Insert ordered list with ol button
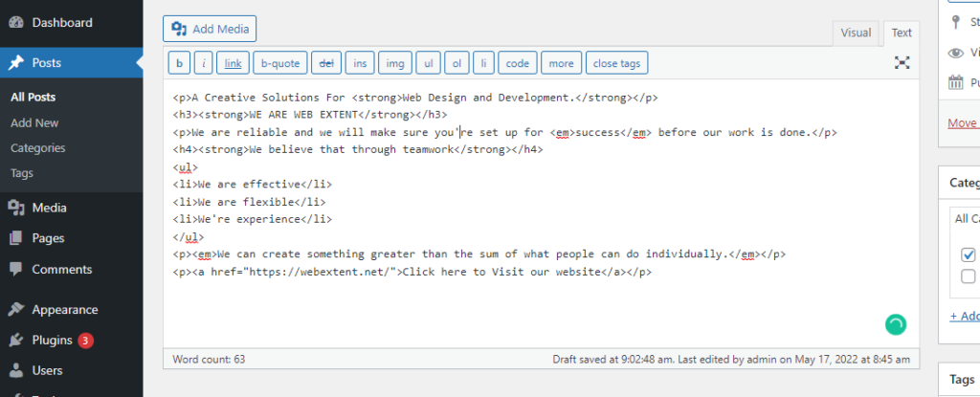Screen dimensions: 980x397 coord(457,63)
